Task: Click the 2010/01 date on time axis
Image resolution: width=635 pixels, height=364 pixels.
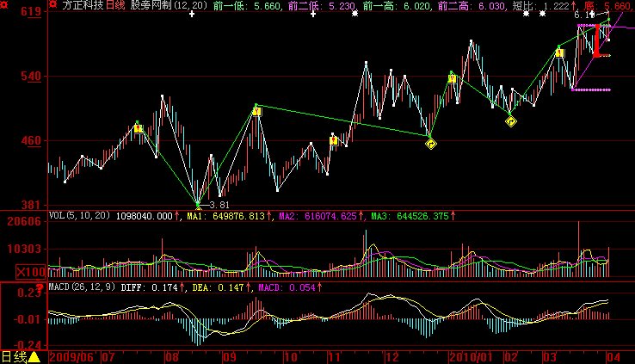Action: click(472, 357)
